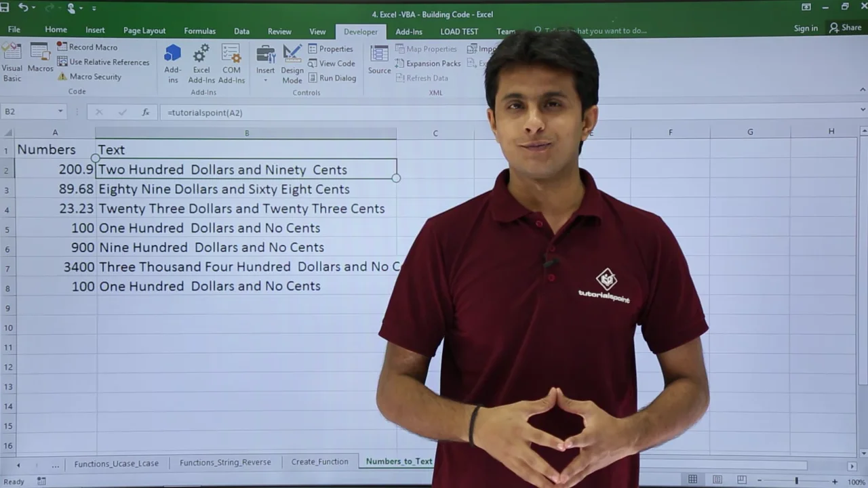The height and width of the screenshot is (488, 868).
Task: Open Functions_String_Reverse sheet tab
Action: (x=225, y=463)
